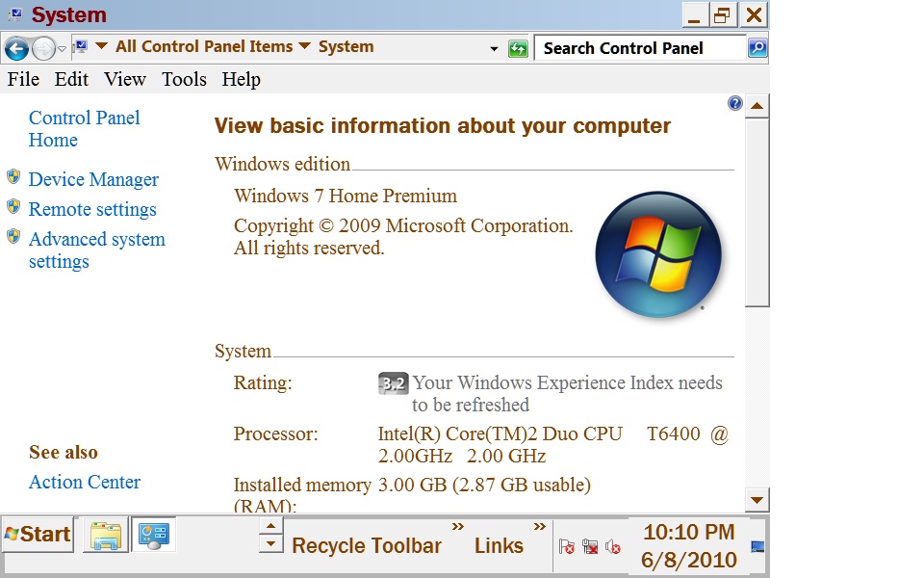Expand dropdown arrow after All Control Panel Items
924x578 pixels.
(304, 46)
